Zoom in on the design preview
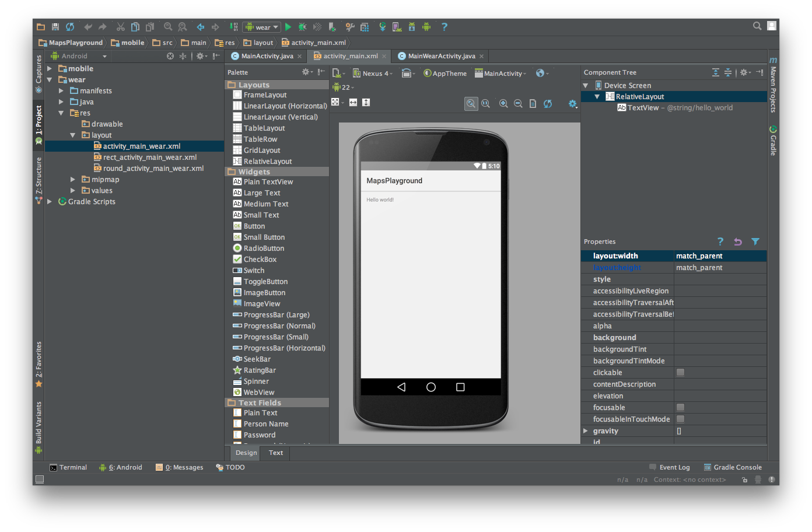Screen dimensions: 812x532 pyautogui.click(x=503, y=104)
